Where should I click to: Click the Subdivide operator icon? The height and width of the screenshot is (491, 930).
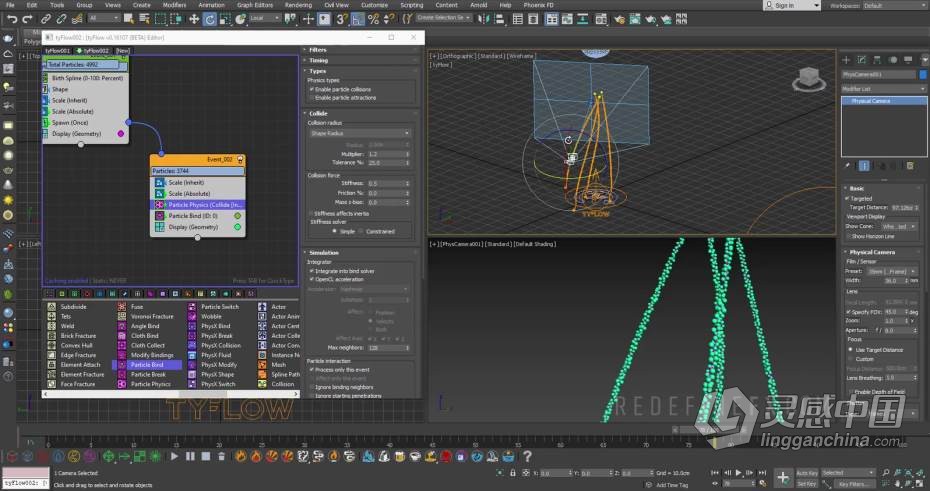point(52,307)
